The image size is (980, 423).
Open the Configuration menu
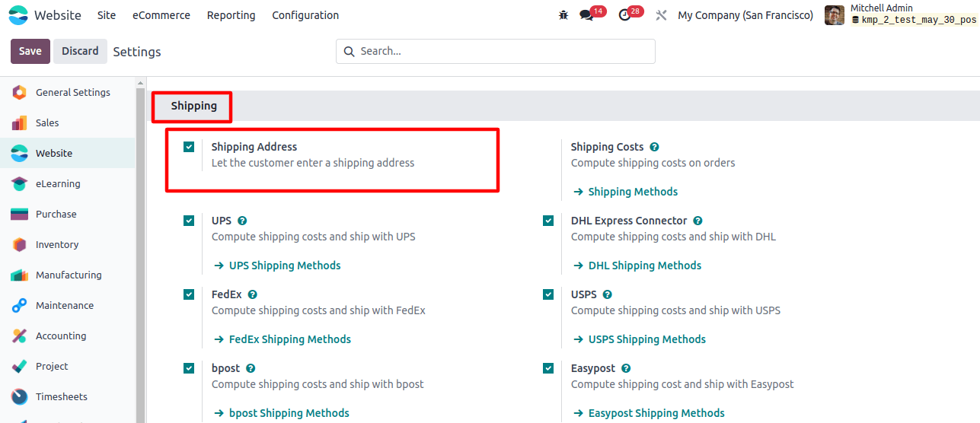(x=305, y=15)
